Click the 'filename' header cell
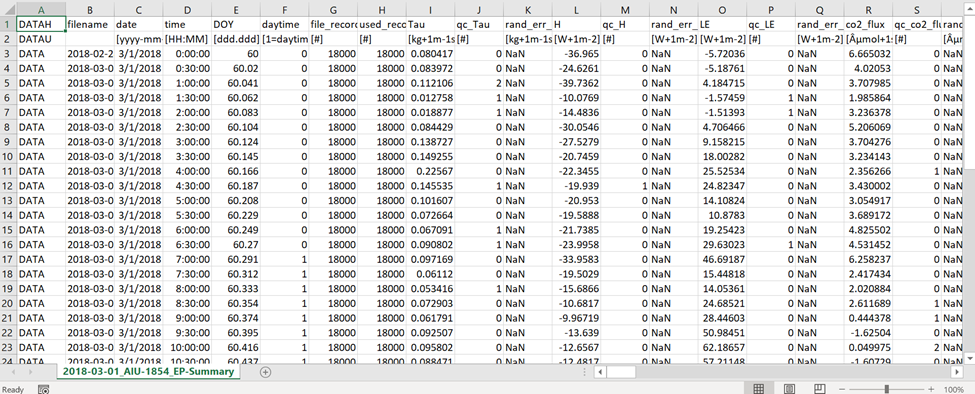Screen dimensions: 975x394 90,25
